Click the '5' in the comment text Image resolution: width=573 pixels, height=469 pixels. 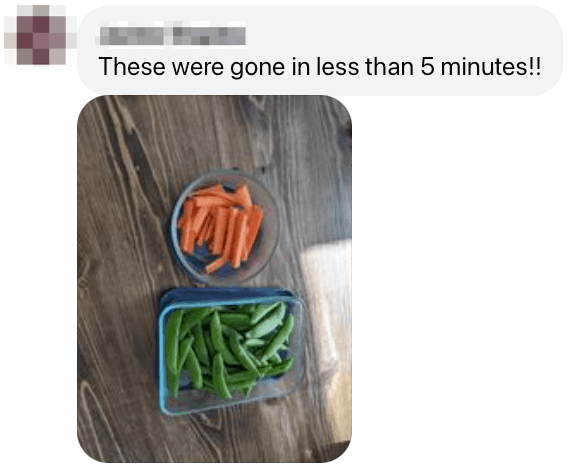coord(427,67)
